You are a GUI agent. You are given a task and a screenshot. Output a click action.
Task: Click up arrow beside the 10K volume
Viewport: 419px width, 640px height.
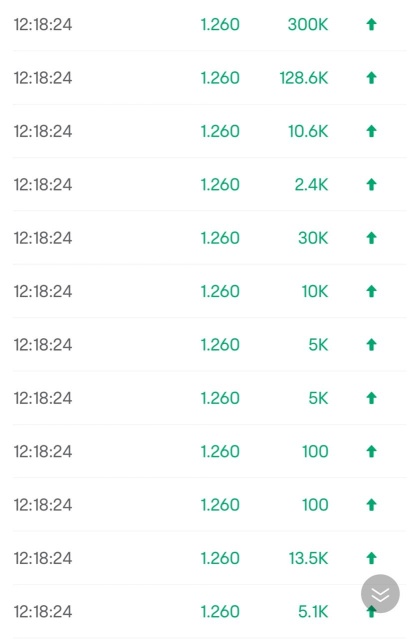coord(371,291)
